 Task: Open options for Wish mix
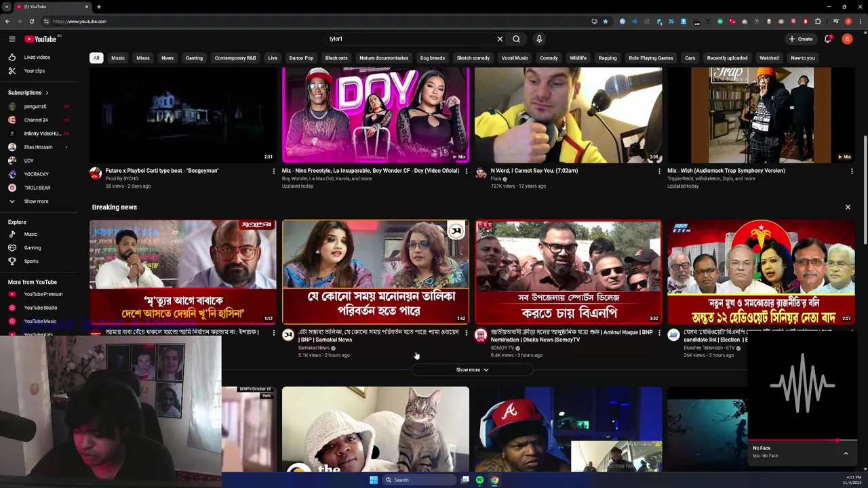pos(852,171)
